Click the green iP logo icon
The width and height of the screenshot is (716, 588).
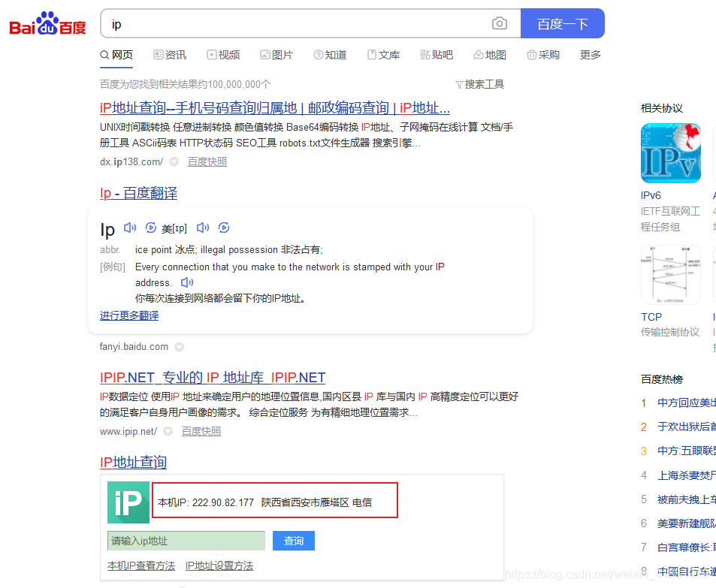[x=128, y=502]
